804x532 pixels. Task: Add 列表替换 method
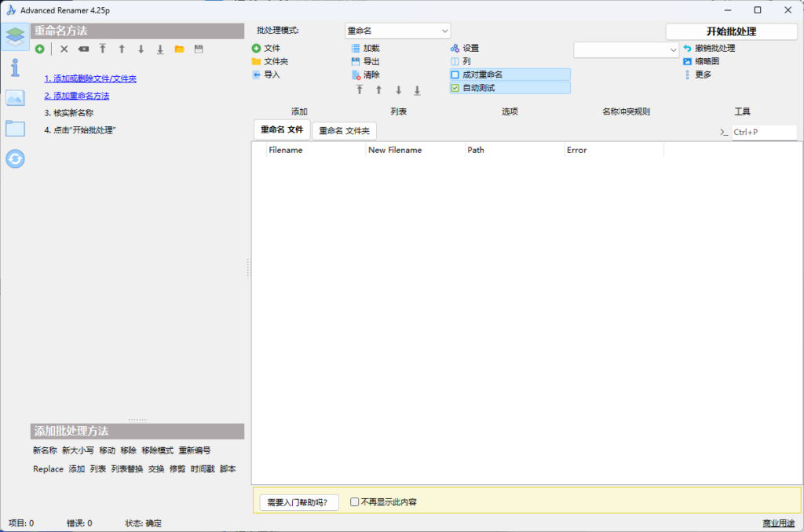pyautogui.click(x=127, y=469)
